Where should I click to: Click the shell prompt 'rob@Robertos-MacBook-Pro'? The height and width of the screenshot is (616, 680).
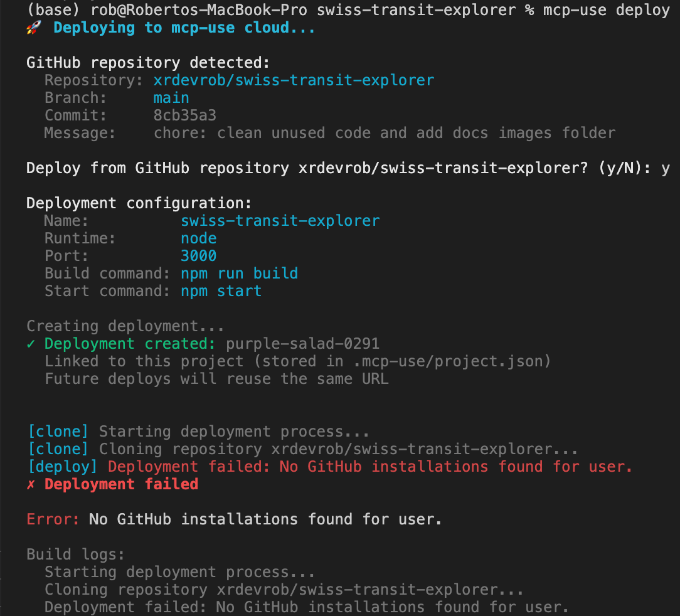pyautogui.click(x=199, y=10)
